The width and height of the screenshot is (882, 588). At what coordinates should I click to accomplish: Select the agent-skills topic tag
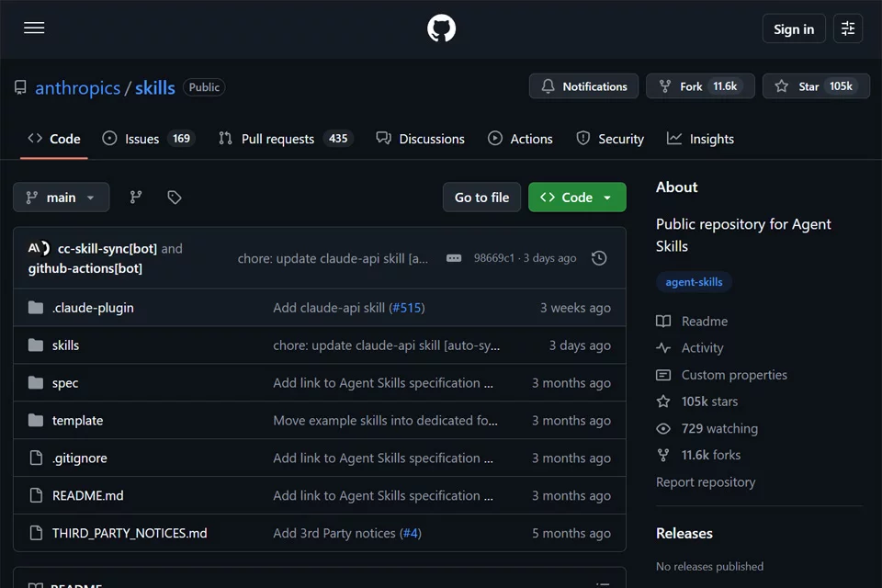(694, 282)
